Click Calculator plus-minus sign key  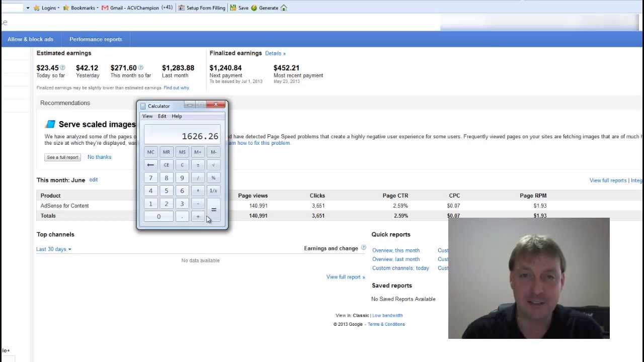pyautogui.click(x=198, y=165)
